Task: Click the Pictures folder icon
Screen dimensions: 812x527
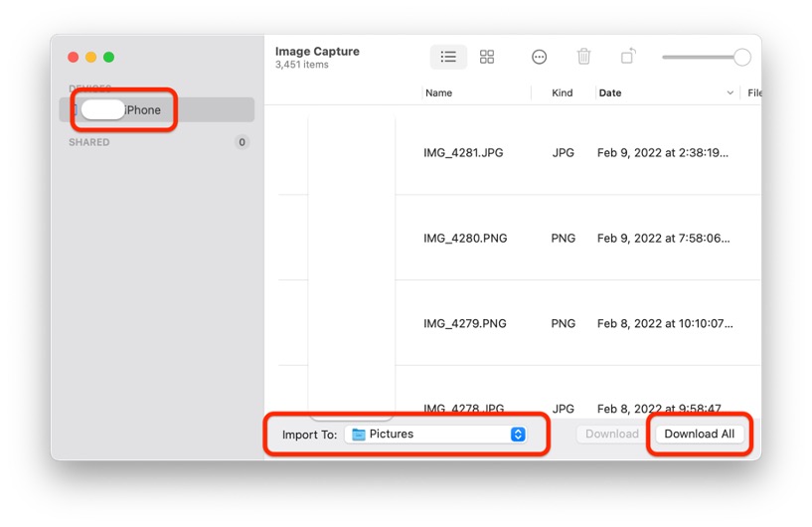Action: [359, 435]
